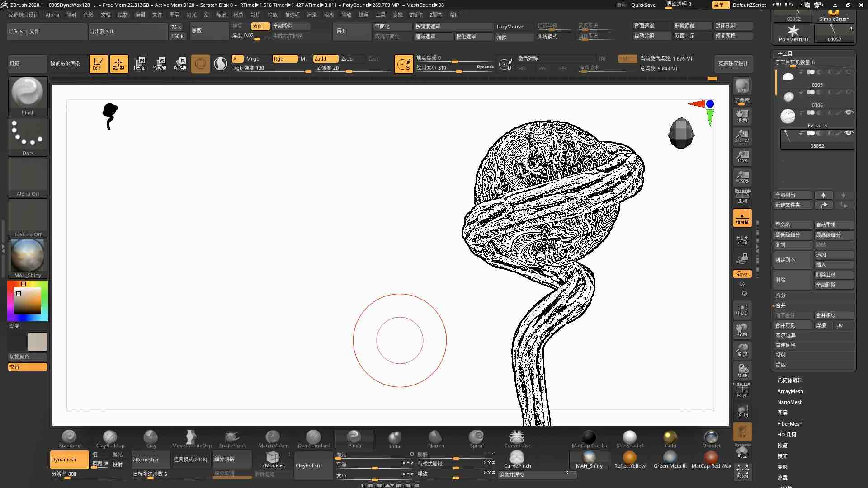Select the SnakeHook brush

click(x=232, y=436)
